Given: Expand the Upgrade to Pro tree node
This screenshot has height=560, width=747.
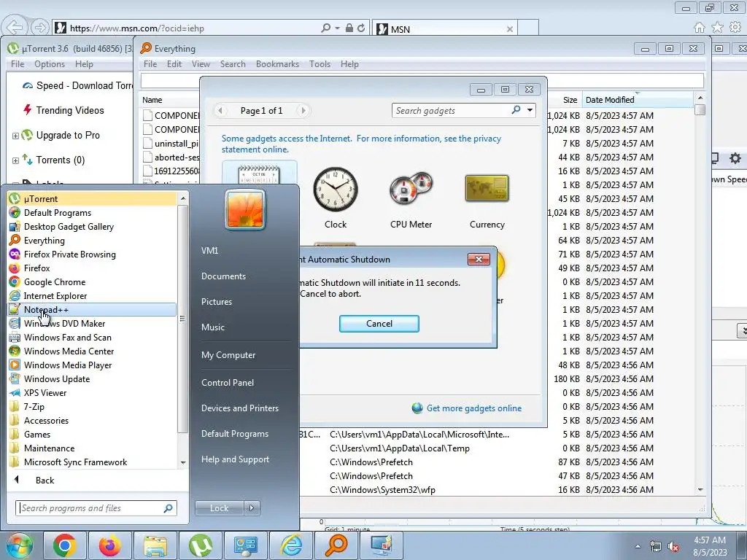Looking at the screenshot, I should [15, 136].
